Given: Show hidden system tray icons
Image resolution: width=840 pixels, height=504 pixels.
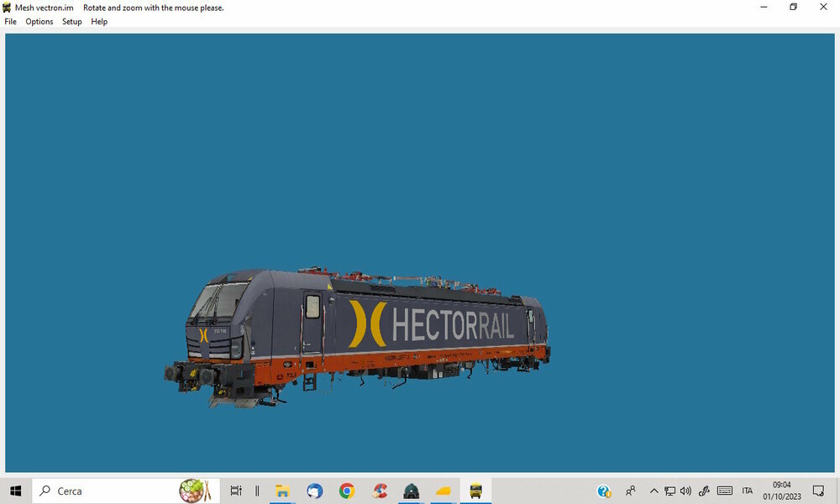Looking at the screenshot, I should 654,491.
